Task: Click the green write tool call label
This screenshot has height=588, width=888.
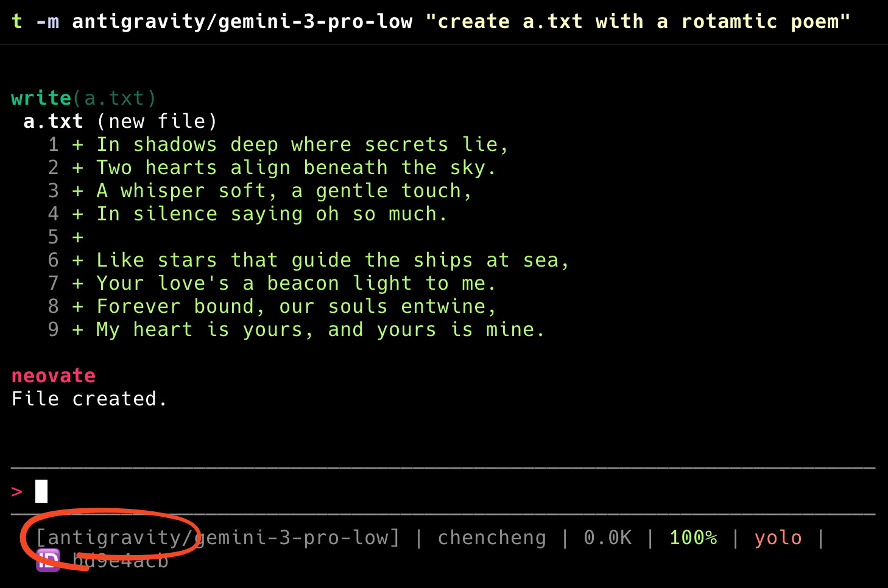Action: tap(41, 98)
